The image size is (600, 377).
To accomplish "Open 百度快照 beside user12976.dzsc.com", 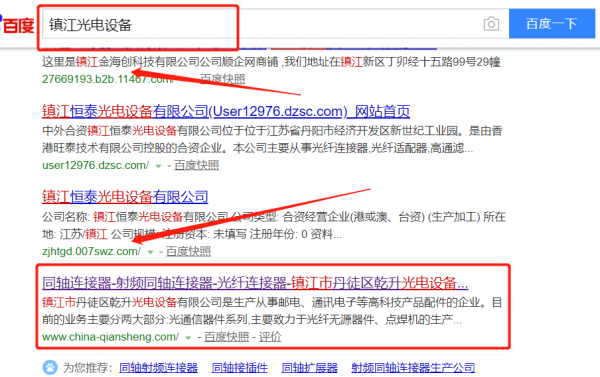I will tap(197, 165).
